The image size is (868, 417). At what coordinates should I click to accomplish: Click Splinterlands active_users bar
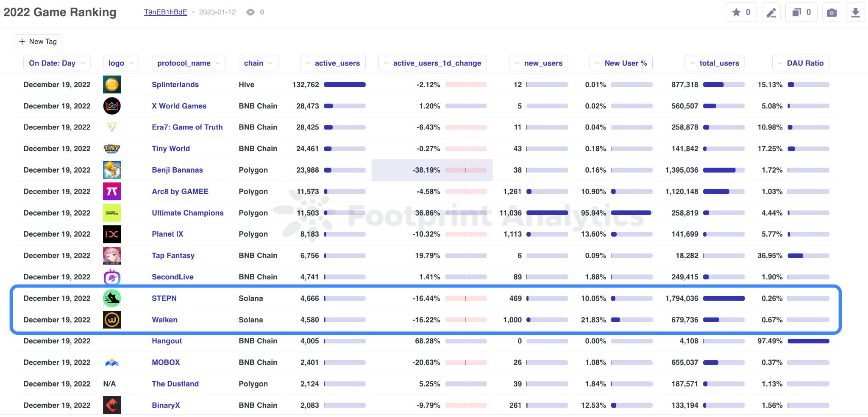[345, 85]
